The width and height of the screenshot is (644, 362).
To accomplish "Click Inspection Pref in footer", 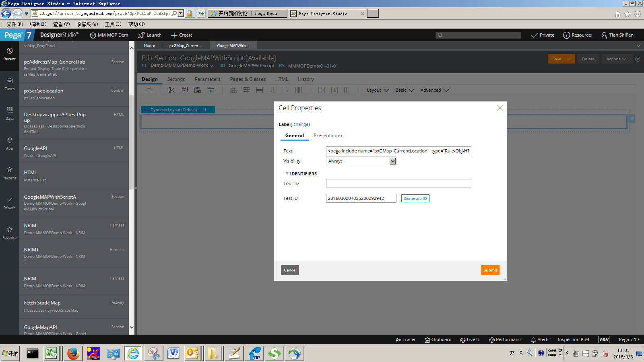I will point(573,339).
